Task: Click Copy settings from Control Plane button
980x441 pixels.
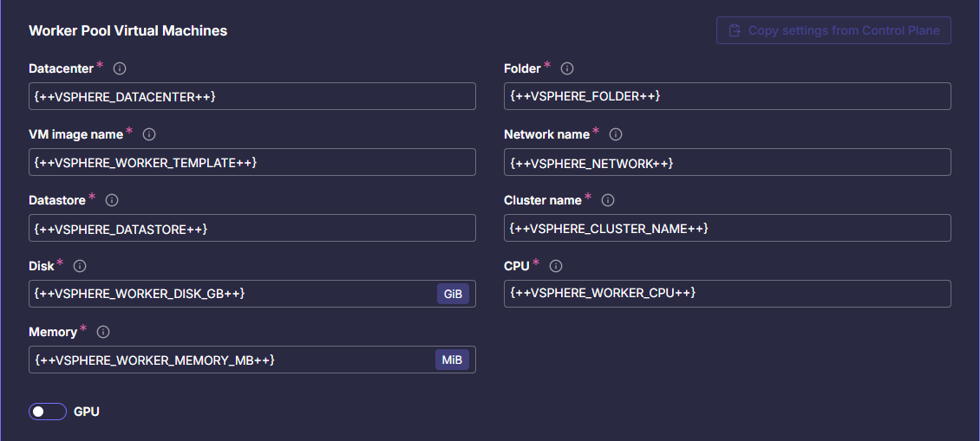Action: (833, 30)
